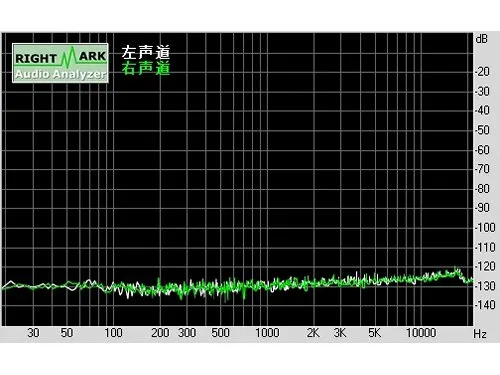Click the -110 dB axis value
The width and height of the screenshot is (500, 375).
click(485, 247)
